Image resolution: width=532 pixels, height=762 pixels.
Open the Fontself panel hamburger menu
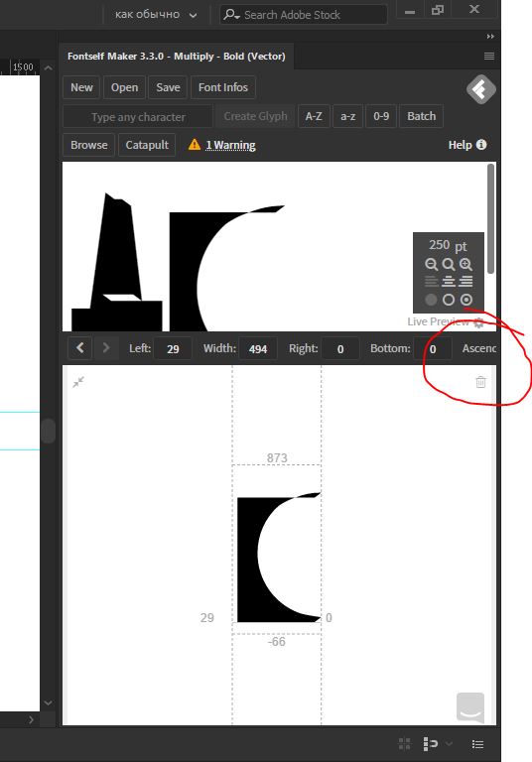coord(489,56)
